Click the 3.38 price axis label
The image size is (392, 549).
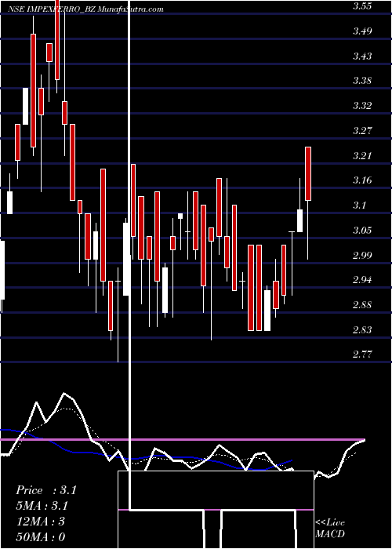click(x=362, y=81)
